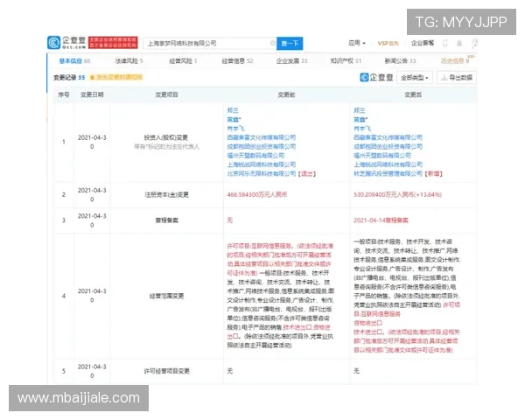Open the VIP服务 link
The height and width of the screenshot is (420, 525).
[x=388, y=43]
